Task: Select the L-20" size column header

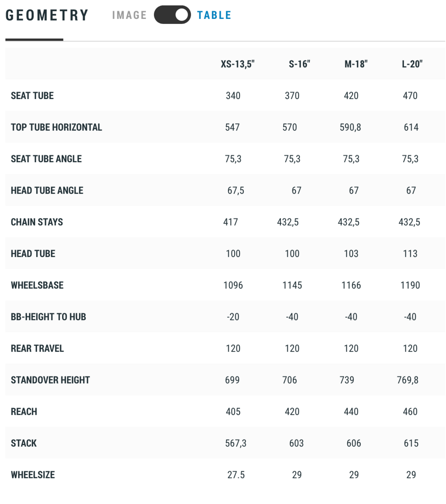Action: pyautogui.click(x=412, y=64)
